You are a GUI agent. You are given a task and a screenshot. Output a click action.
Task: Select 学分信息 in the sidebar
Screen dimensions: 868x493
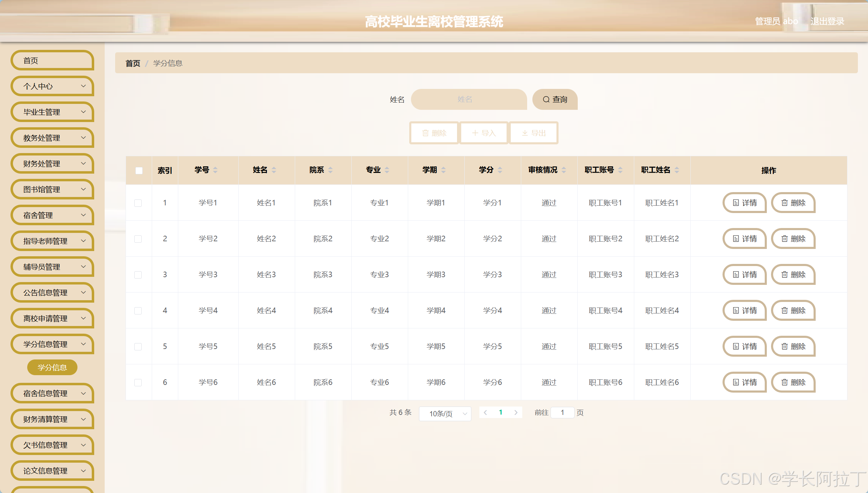point(52,367)
